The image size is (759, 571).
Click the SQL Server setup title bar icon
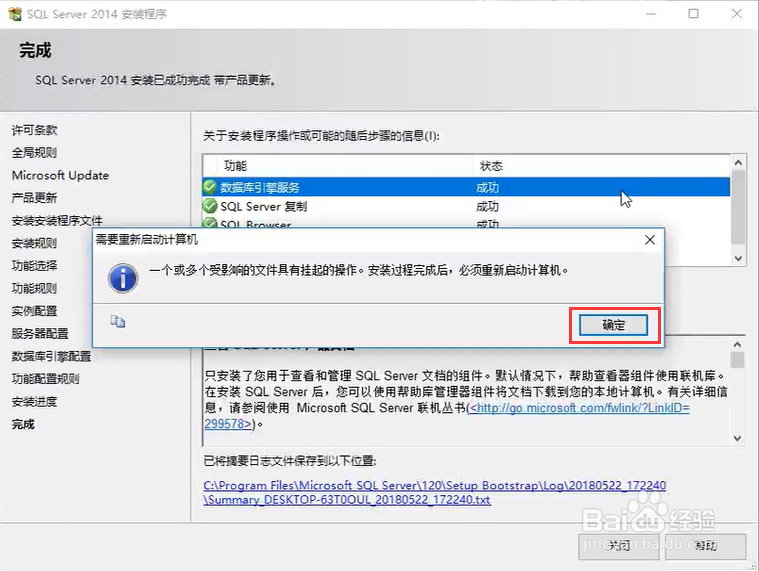(15, 14)
